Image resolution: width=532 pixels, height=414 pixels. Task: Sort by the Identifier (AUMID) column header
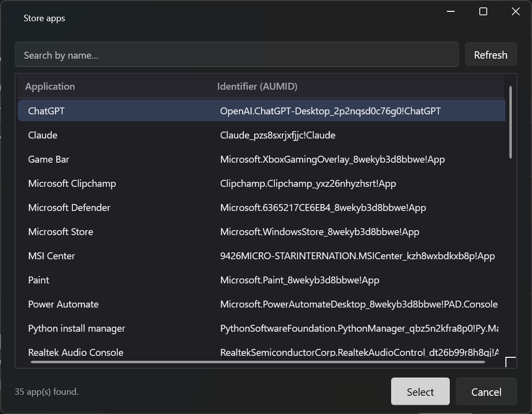tap(257, 86)
